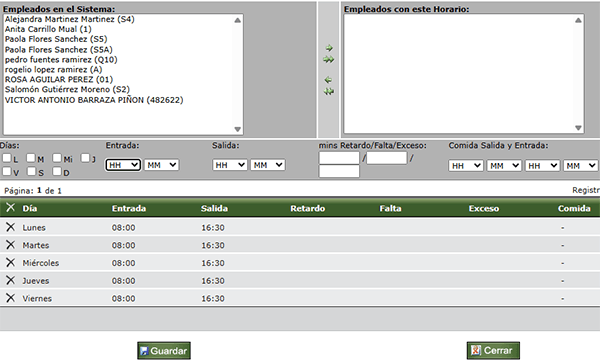The width and height of the screenshot is (600, 363).
Task: Click scroll down arrow in Empleados con este Horario
Action: point(578,128)
